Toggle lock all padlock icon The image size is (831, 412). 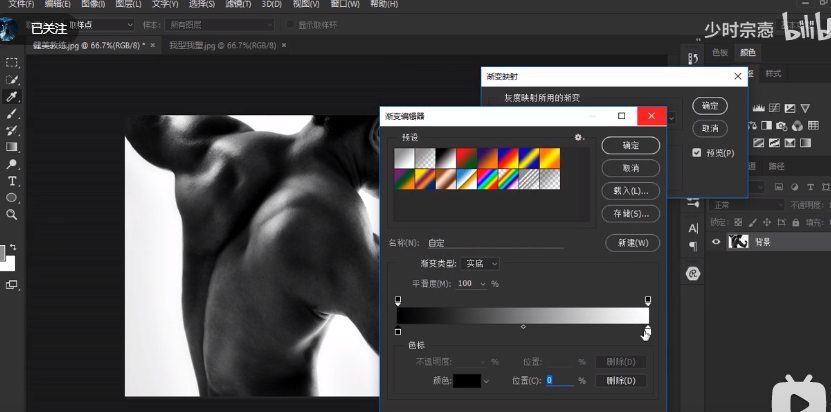click(795, 223)
